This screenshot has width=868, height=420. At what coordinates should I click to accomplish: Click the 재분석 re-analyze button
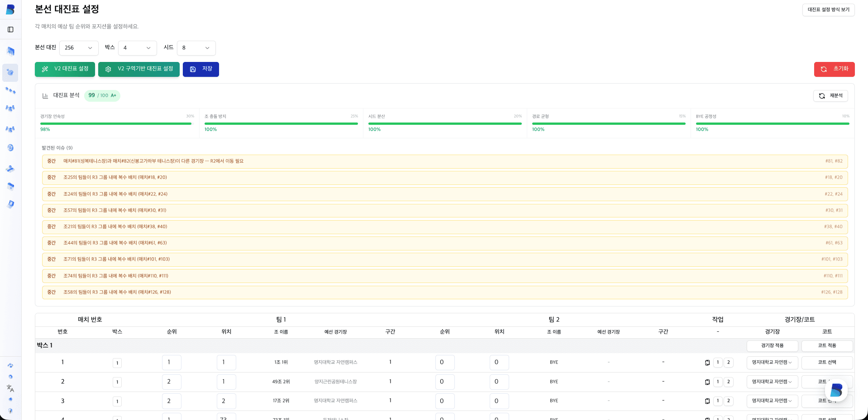(x=830, y=96)
